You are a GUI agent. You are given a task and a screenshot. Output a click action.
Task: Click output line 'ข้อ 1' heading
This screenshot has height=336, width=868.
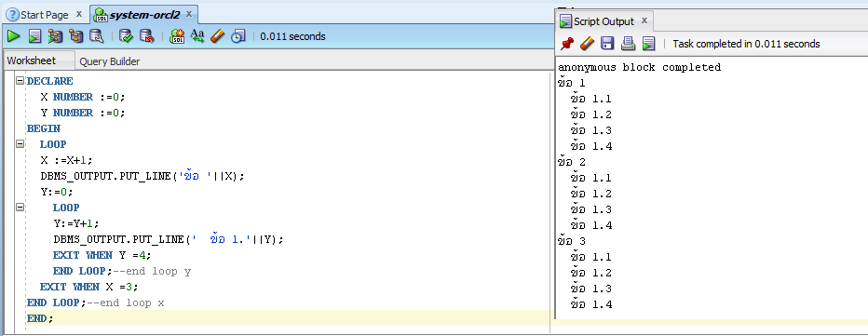[572, 83]
